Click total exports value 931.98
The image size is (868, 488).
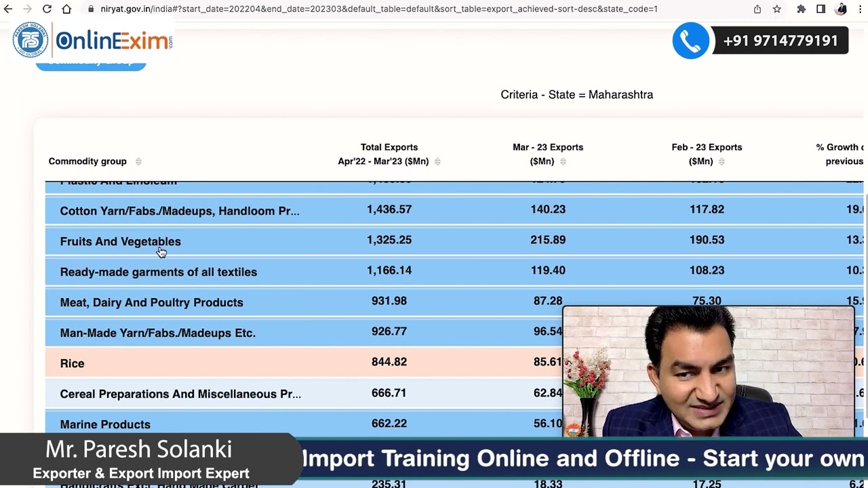pos(389,301)
